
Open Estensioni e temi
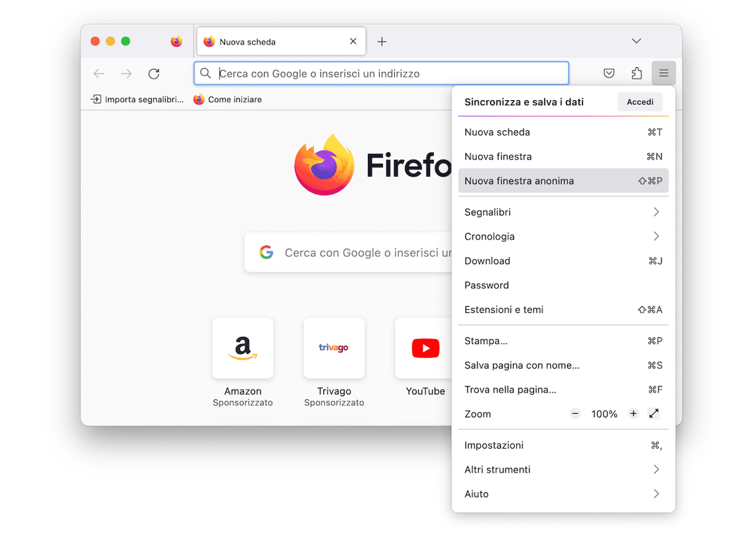coord(563,309)
